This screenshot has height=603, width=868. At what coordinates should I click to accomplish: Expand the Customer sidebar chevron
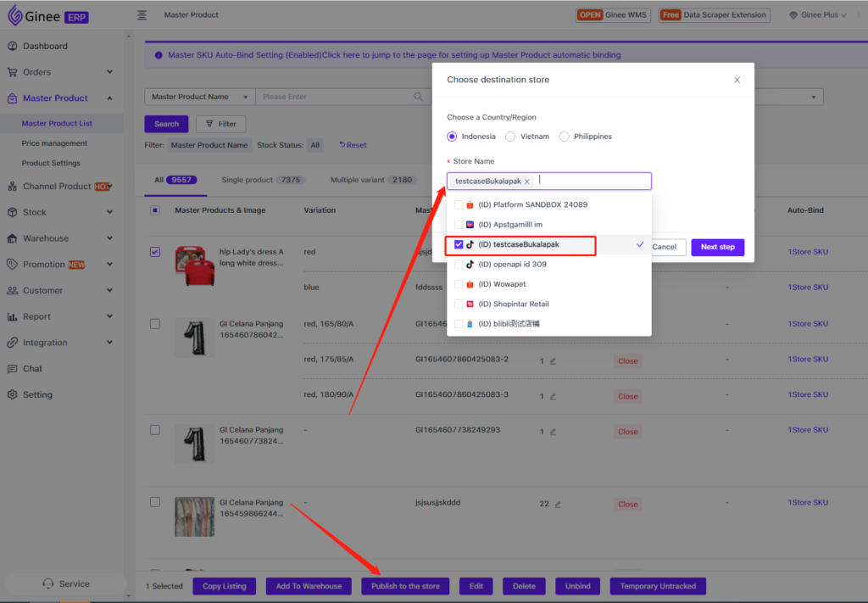[109, 291]
